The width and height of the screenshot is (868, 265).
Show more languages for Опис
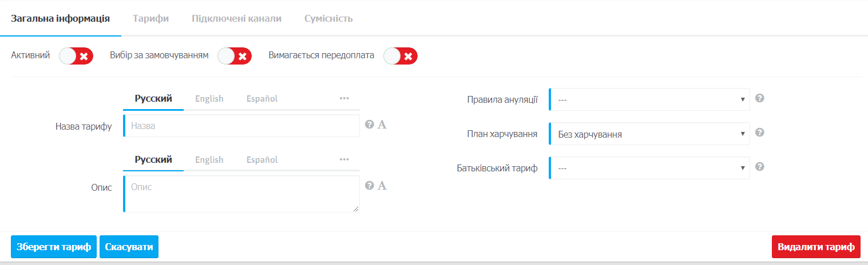(344, 159)
